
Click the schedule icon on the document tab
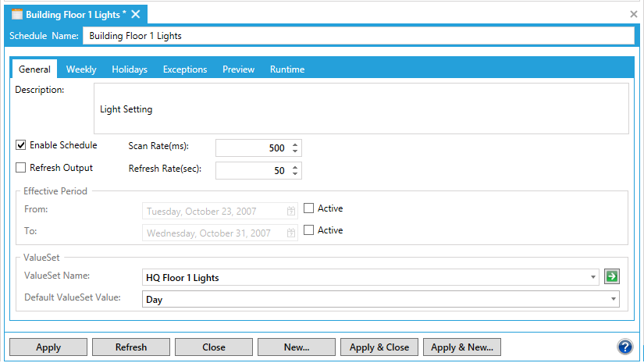click(16, 15)
